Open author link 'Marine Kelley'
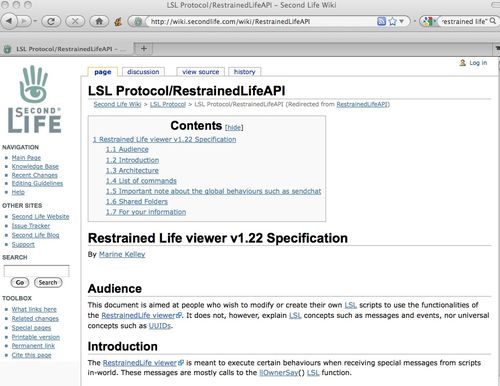Image resolution: width=500 pixels, height=386 pixels. [x=122, y=254]
